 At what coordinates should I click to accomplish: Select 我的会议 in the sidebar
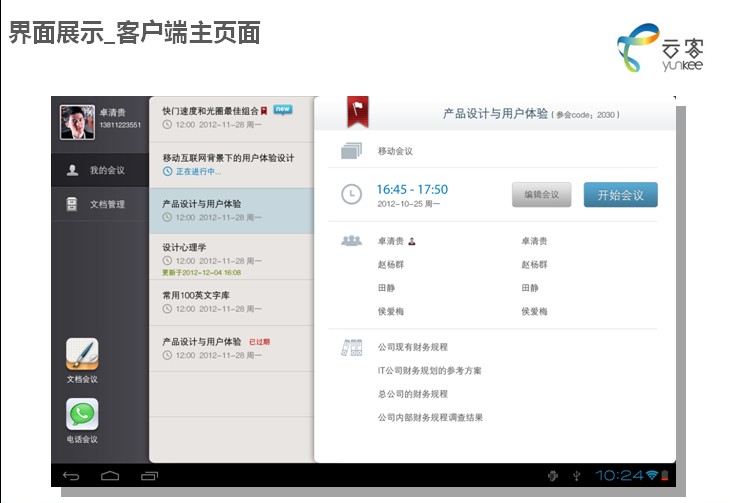point(100,170)
